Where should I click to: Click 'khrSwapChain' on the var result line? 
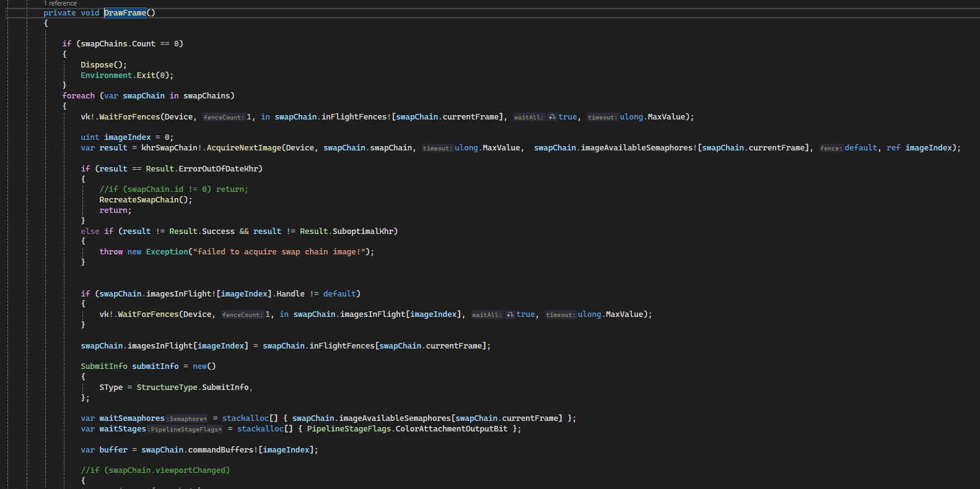(169, 148)
